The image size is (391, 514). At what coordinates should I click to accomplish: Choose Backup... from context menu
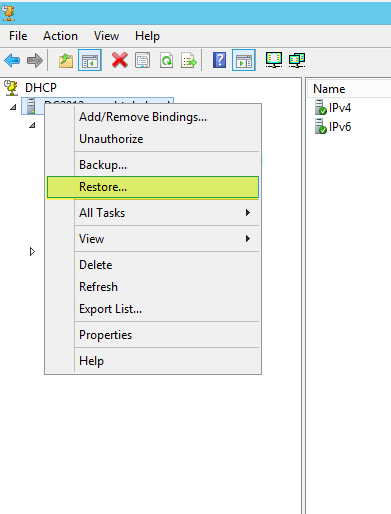153,165
